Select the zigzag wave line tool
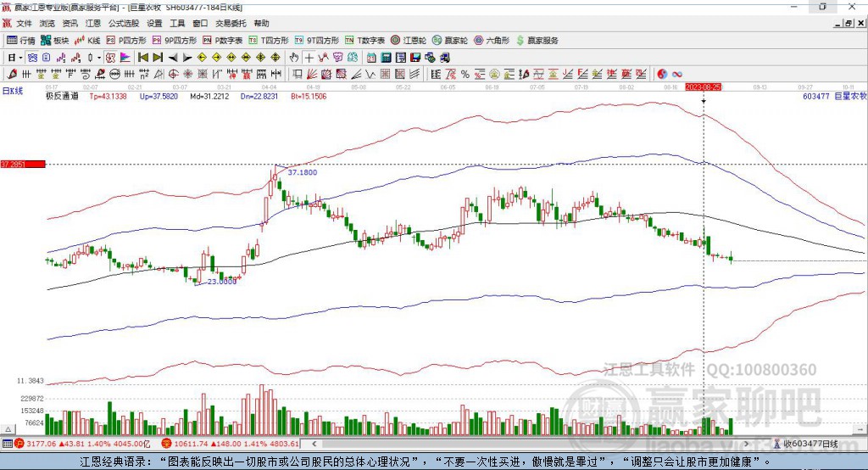This screenshot has width=868, height=470. [x=370, y=74]
